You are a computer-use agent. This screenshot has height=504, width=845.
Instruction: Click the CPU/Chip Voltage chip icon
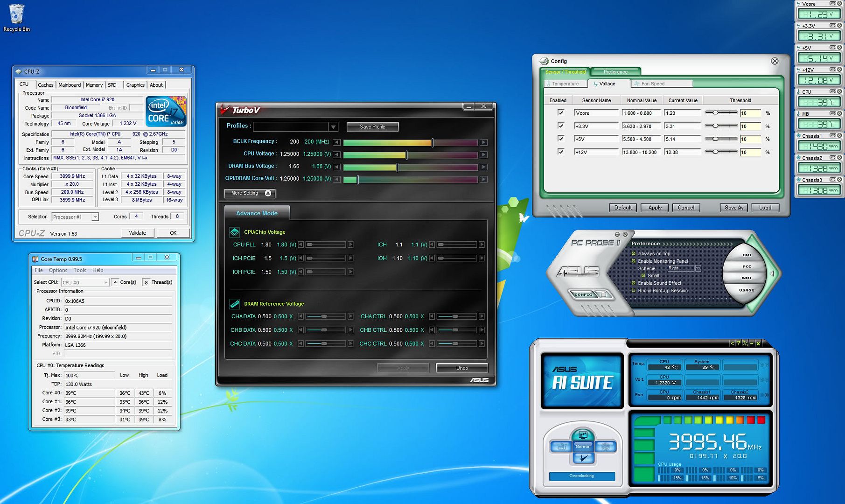click(x=235, y=232)
